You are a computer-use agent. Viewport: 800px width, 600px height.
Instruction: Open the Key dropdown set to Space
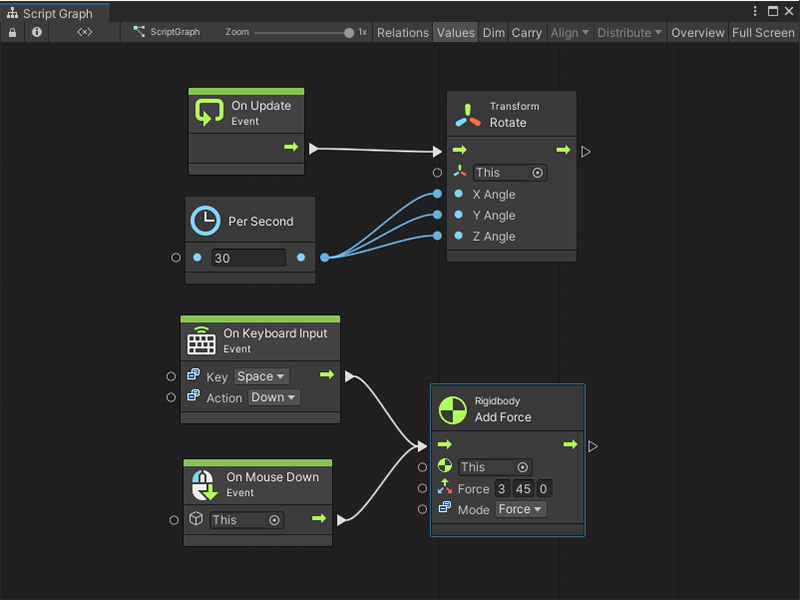(x=260, y=376)
